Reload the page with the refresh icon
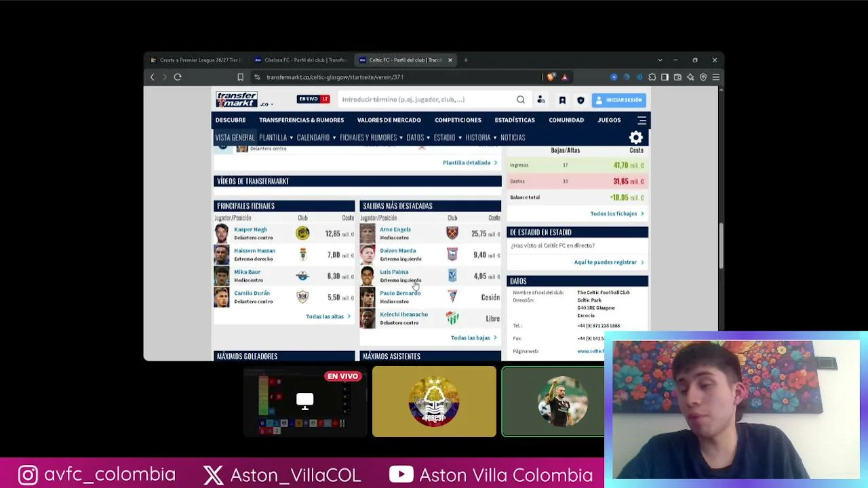Screen dimensions: 868x488 [x=178, y=77]
